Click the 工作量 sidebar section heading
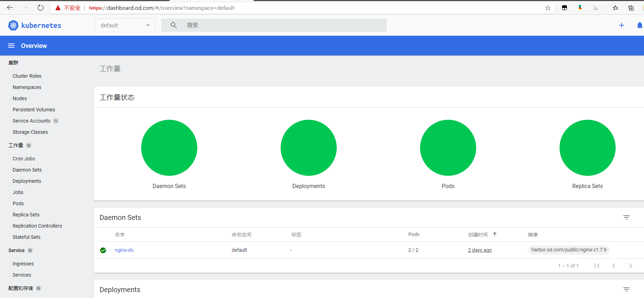This screenshot has width=644, height=298. 16,145
